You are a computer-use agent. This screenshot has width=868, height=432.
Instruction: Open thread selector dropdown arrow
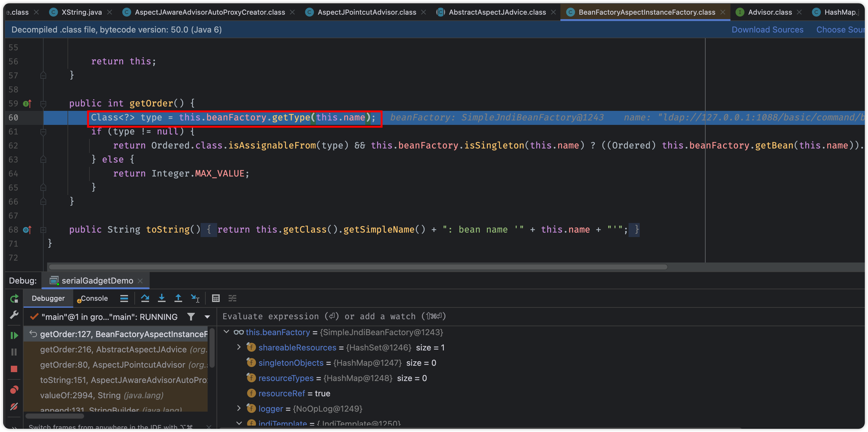207,317
